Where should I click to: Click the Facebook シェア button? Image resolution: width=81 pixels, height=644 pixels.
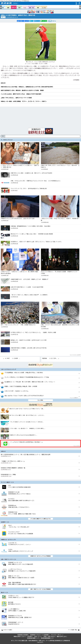pyautogui.click(x=27, y=21)
